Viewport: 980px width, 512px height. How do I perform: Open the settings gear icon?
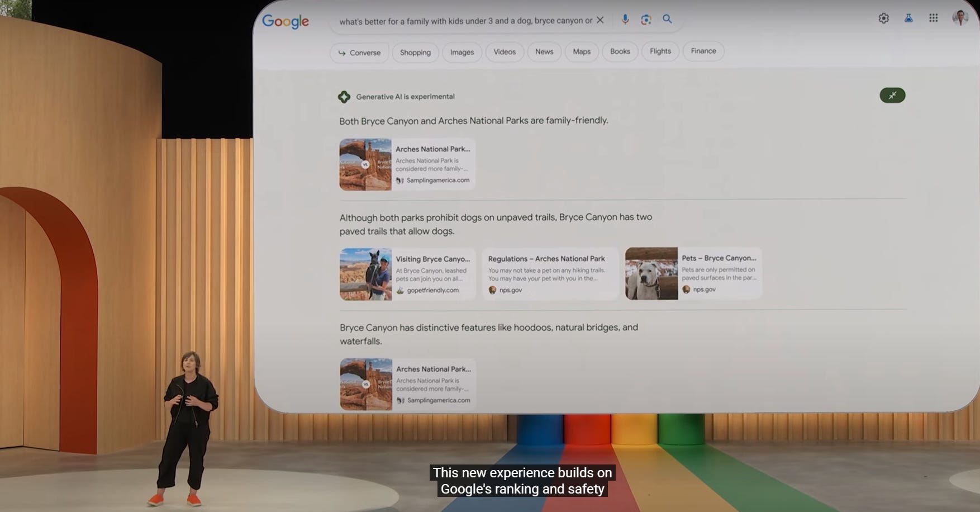point(883,18)
